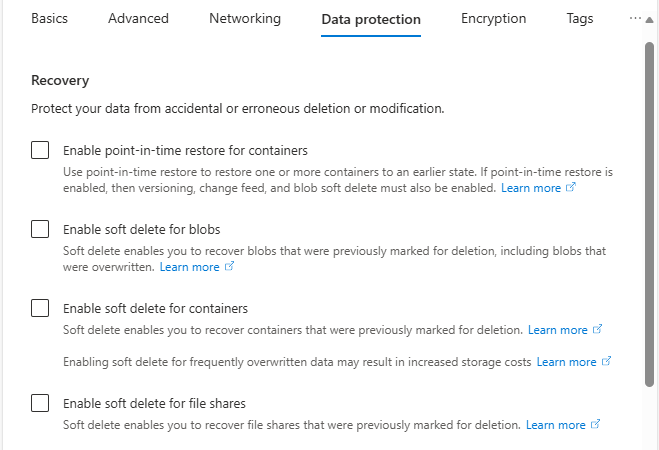The height and width of the screenshot is (450, 659).
Task: Click external link icon next to storage costs
Action: click(x=606, y=362)
